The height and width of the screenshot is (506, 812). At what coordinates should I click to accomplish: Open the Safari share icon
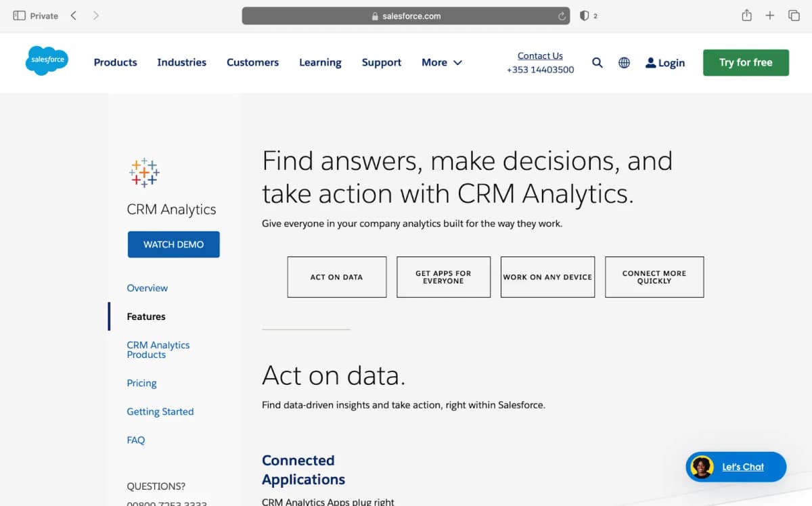[746, 16]
